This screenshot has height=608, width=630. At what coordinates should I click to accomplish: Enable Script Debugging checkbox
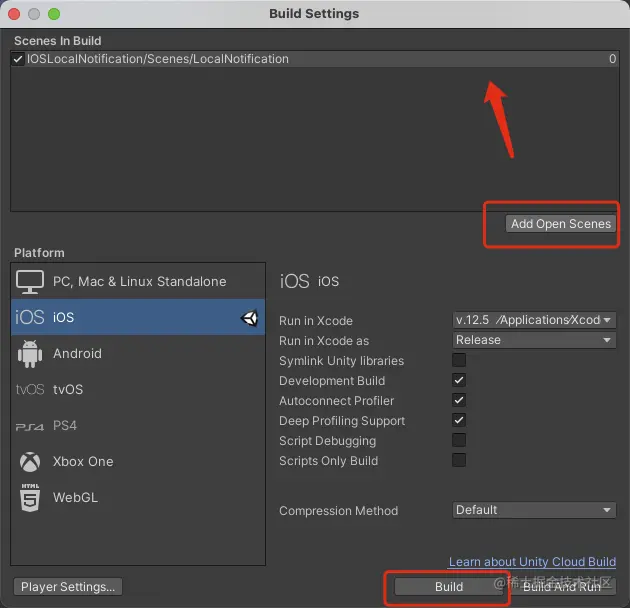click(459, 440)
